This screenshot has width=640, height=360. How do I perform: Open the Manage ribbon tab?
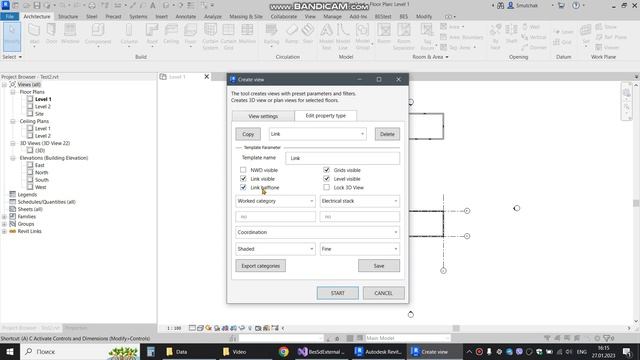point(332,16)
